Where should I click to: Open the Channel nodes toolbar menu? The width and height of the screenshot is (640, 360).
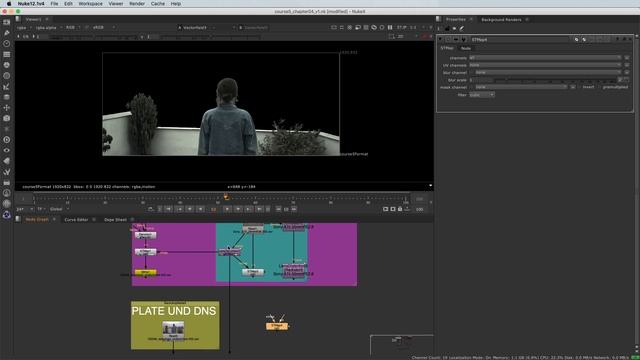[7, 54]
